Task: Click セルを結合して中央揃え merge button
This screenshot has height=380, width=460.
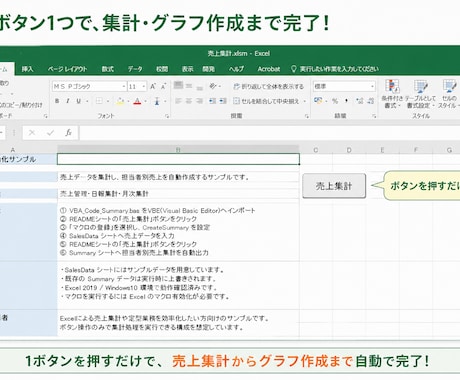Action: (x=266, y=101)
